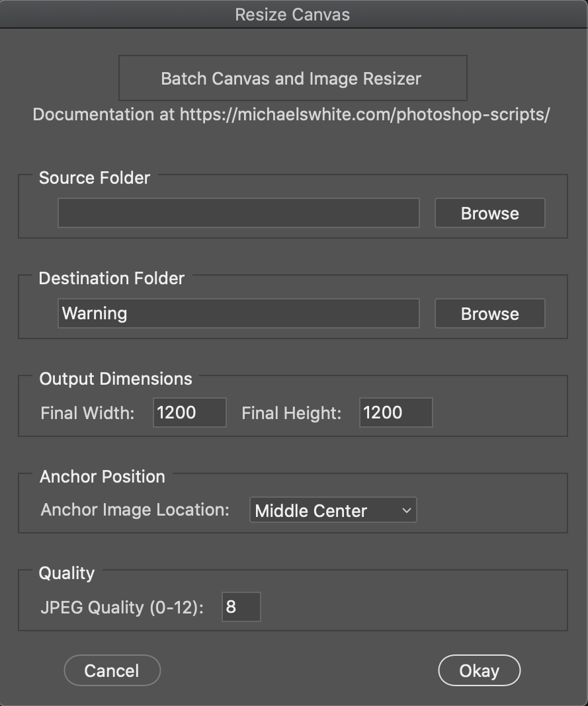Screen dimensions: 588x706
Task: Click the Destination Folder field showing Warning
Action: [x=239, y=313]
